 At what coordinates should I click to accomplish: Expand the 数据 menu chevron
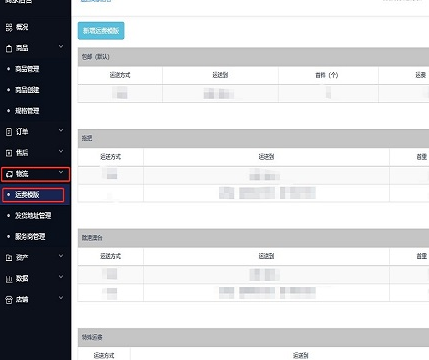(x=61, y=277)
